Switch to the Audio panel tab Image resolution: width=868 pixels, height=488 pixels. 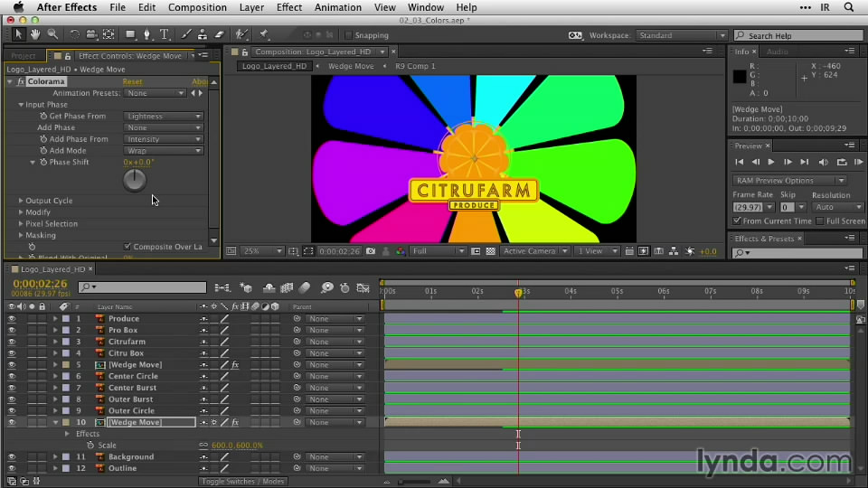pos(778,52)
